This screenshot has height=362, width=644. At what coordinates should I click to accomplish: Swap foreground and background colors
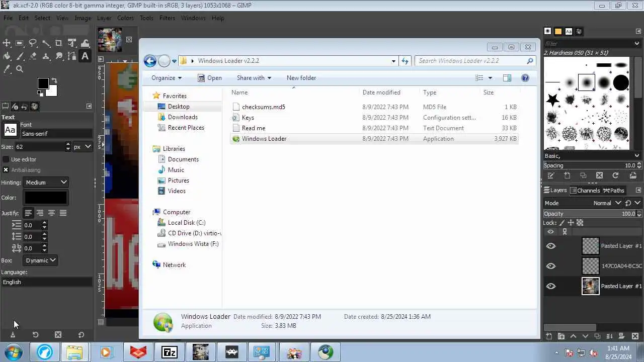point(54,81)
